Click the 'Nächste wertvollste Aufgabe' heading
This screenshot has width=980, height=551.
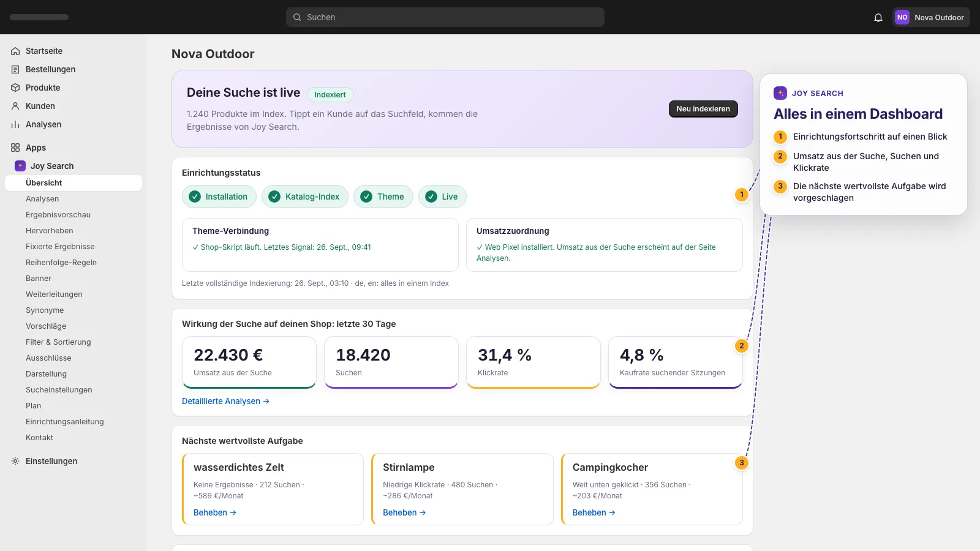coord(243,441)
